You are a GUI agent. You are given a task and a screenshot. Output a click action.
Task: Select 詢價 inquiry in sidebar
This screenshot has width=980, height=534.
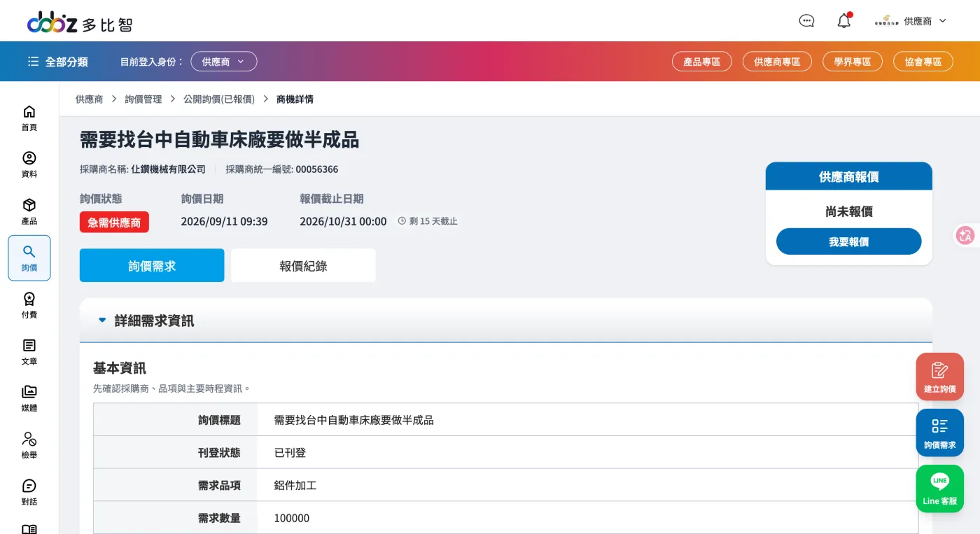[x=29, y=258]
